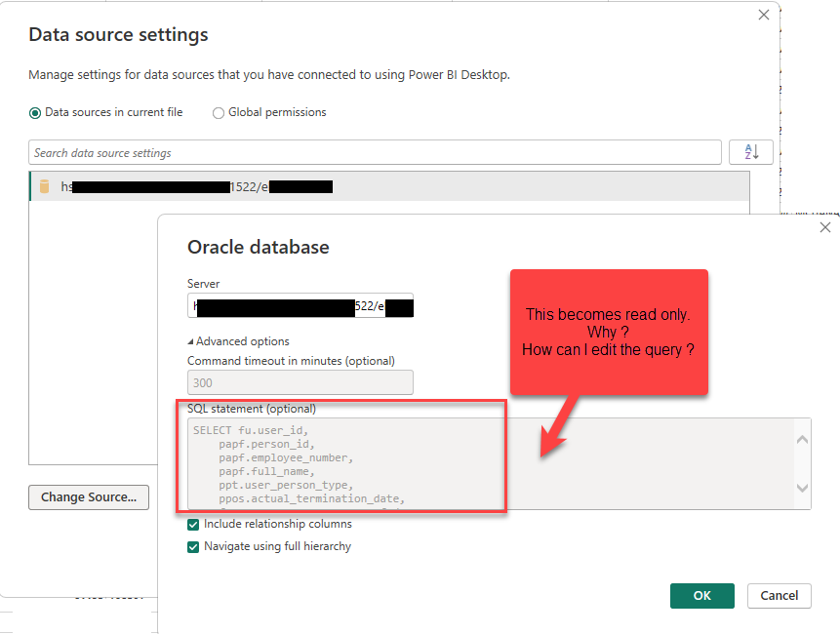The width and height of the screenshot is (840, 634).
Task: Click the Cancel button
Action: pos(780,595)
